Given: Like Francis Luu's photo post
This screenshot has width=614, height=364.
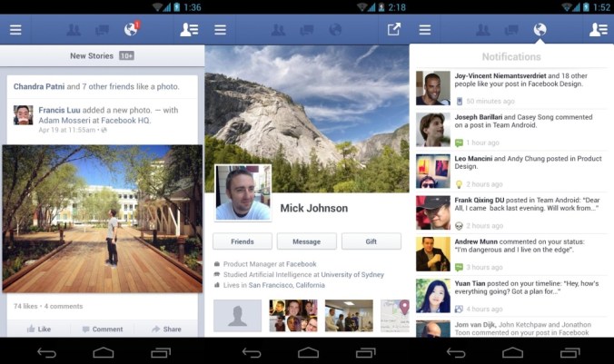Looking at the screenshot, I should [x=39, y=329].
